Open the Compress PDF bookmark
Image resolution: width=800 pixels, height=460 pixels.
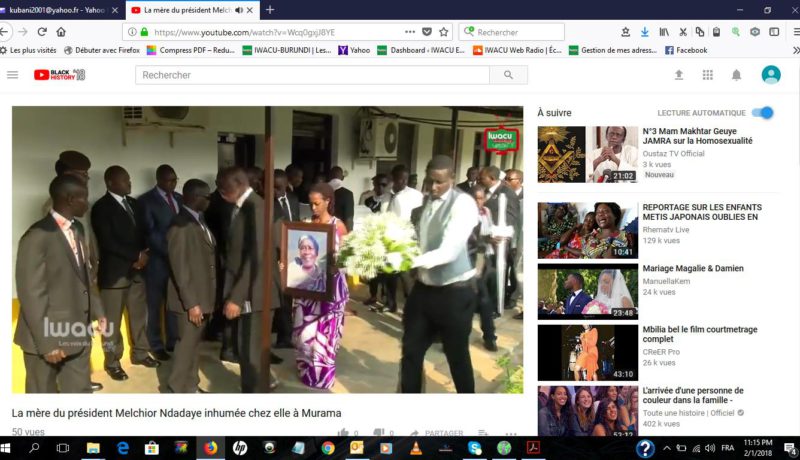191,50
